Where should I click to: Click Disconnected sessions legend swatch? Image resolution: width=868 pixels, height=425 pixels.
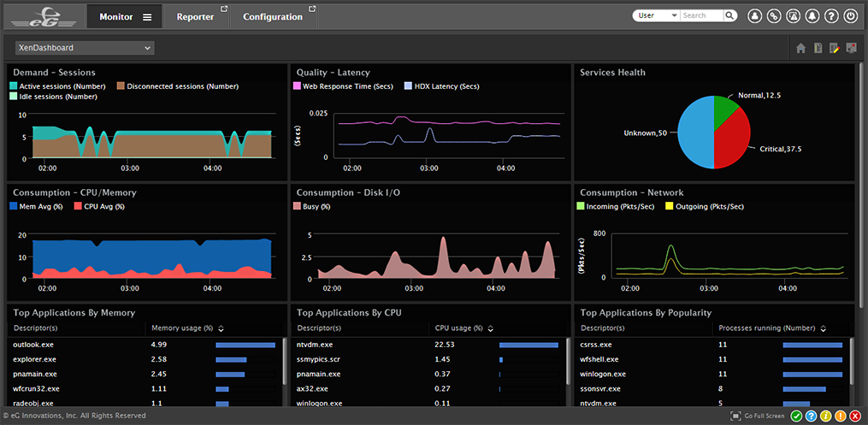pos(121,86)
